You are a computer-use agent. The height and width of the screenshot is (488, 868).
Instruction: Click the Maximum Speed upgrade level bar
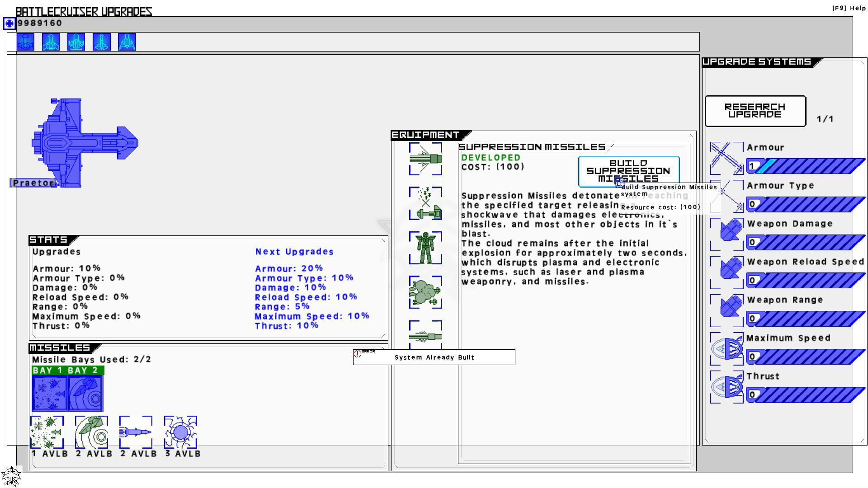pos(806,357)
